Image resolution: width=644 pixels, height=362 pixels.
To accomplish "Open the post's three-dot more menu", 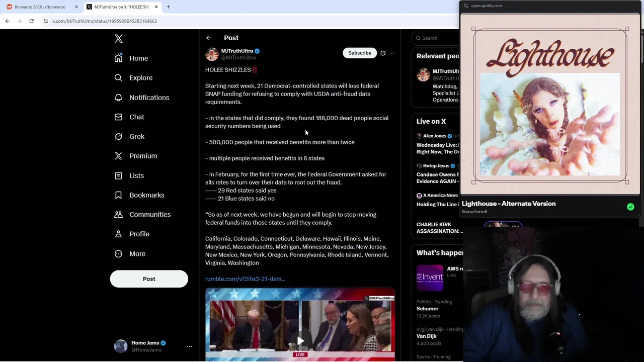I will (392, 53).
